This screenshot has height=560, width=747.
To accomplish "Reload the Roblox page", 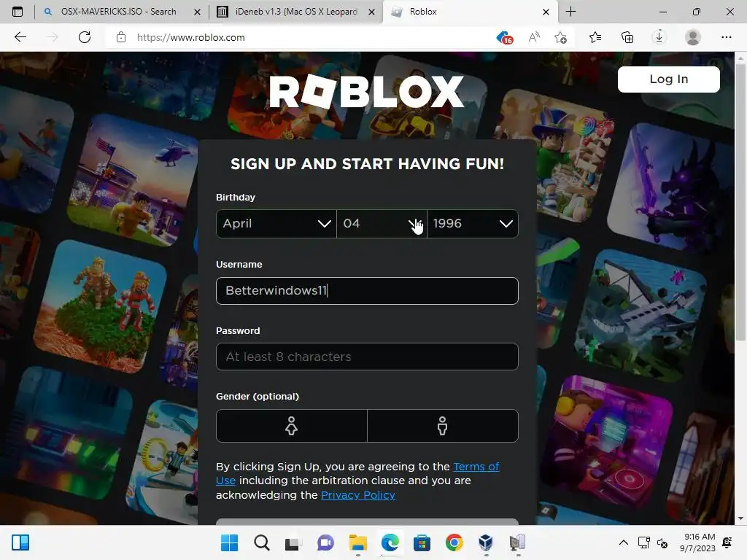I will point(85,37).
